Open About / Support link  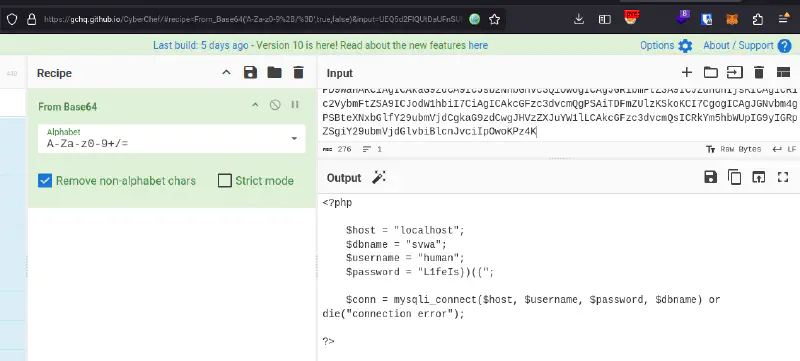[738, 45]
